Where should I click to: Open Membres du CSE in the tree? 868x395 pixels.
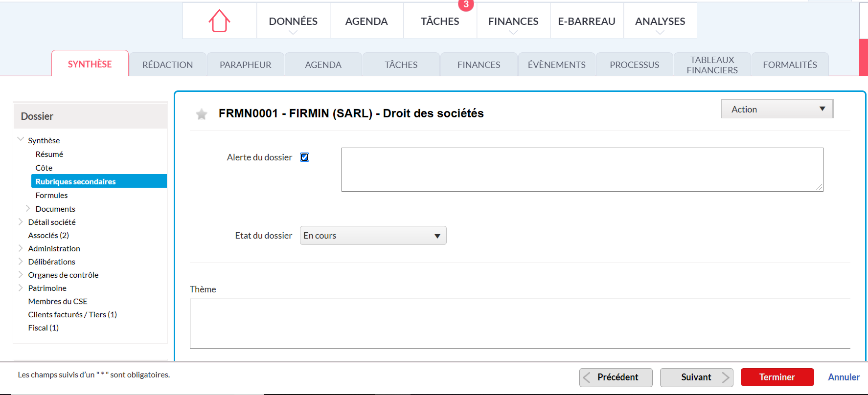58,301
